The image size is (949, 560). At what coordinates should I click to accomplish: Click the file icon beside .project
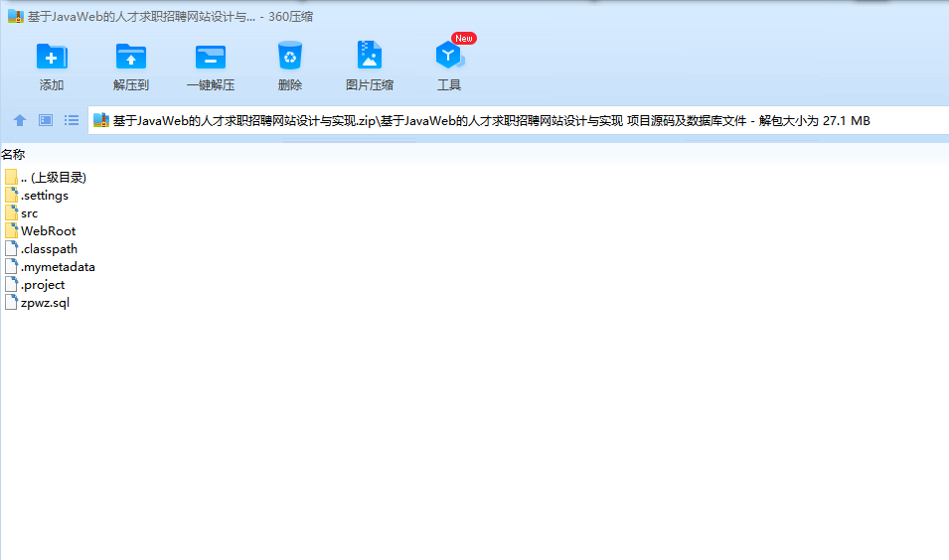[x=11, y=284]
